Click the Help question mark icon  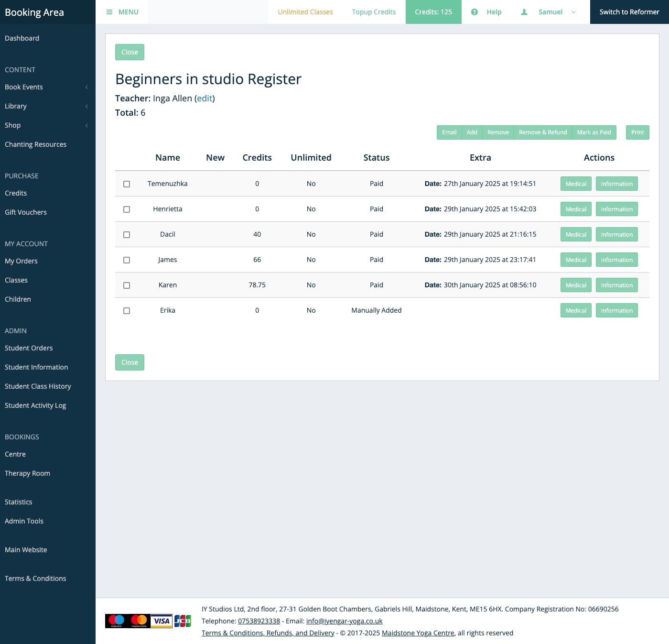click(475, 12)
